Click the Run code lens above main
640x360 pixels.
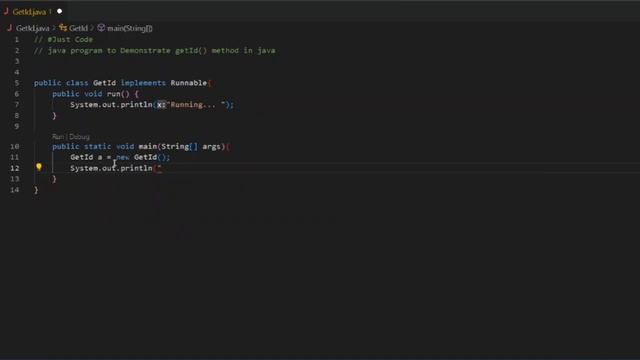pyautogui.click(x=58, y=137)
